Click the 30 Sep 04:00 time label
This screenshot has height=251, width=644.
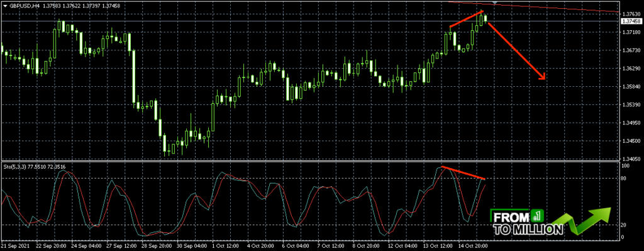coord(192,246)
